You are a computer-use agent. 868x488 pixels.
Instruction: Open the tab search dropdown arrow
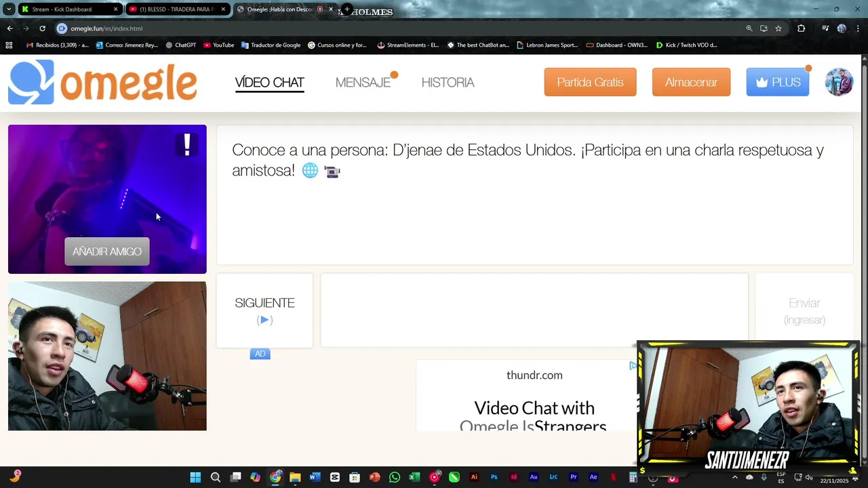click(9, 9)
